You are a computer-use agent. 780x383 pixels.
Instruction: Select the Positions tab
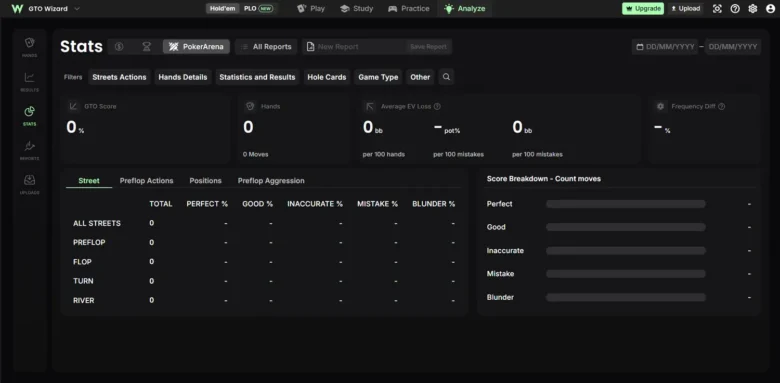click(x=205, y=181)
